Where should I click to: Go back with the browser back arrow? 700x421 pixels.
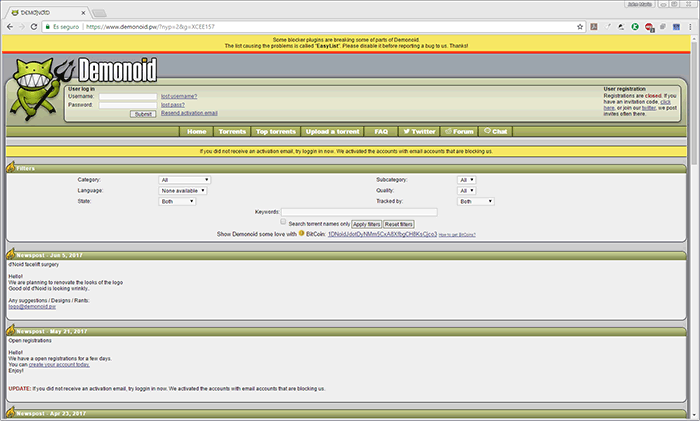point(10,27)
